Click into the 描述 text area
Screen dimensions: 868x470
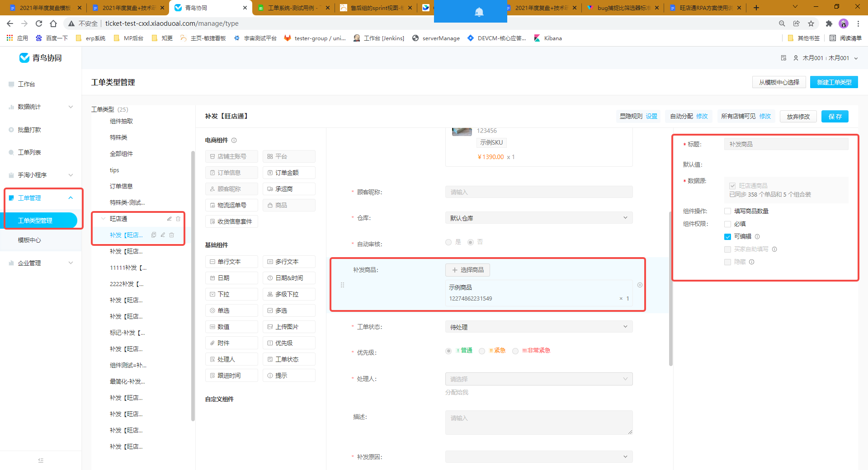(539, 423)
